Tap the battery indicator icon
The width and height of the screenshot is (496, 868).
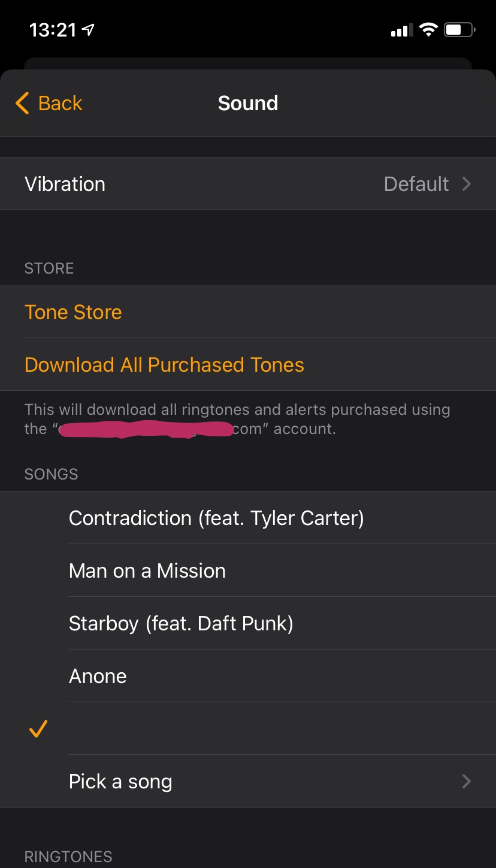click(459, 29)
